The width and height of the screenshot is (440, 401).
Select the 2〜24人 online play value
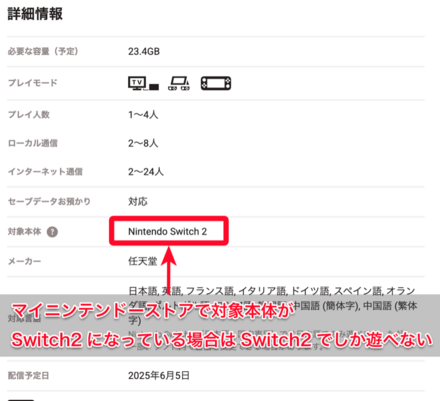[x=146, y=172]
